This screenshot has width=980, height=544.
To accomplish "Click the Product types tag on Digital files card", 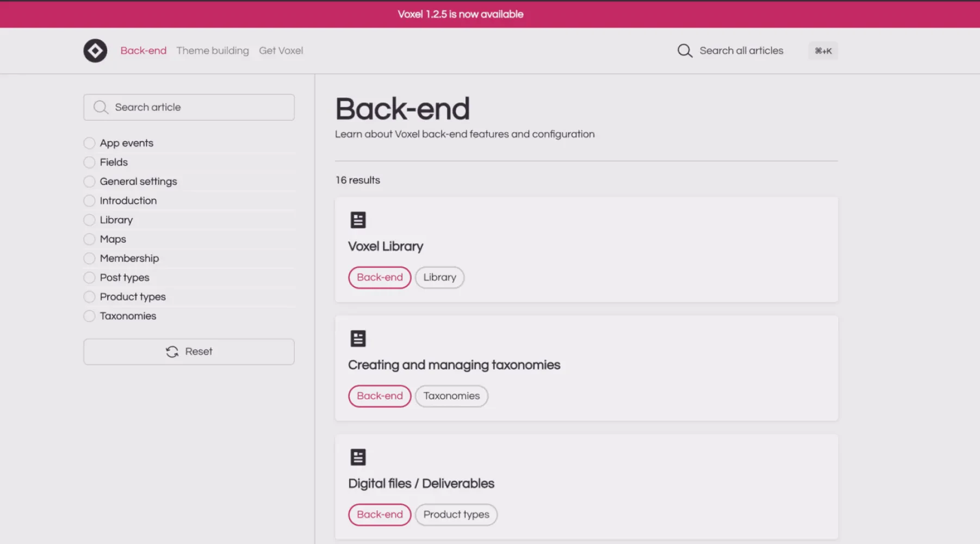I will coord(456,515).
